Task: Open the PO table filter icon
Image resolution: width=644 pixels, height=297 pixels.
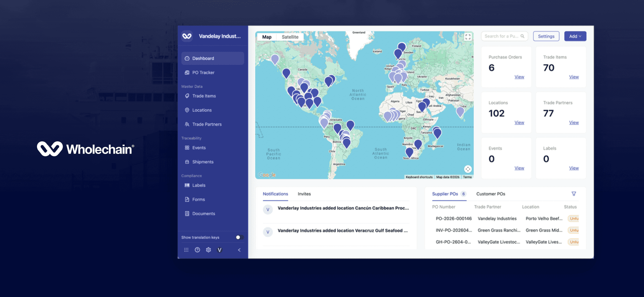Action: (574, 194)
